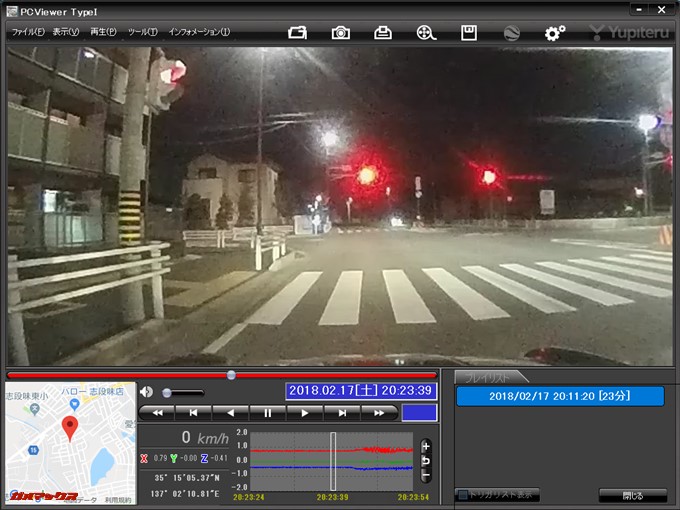Capture a snapshot with the camera icon

click(341, 32)
